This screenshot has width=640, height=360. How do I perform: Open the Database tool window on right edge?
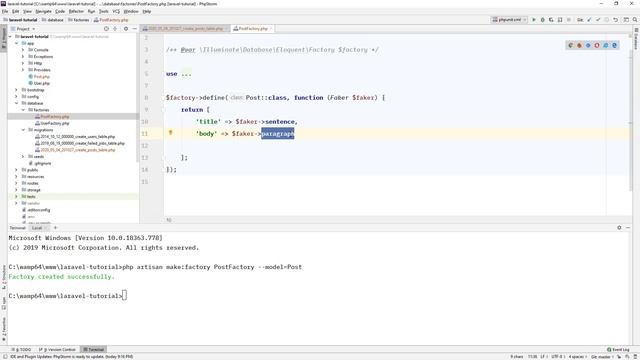coord(636,39)
